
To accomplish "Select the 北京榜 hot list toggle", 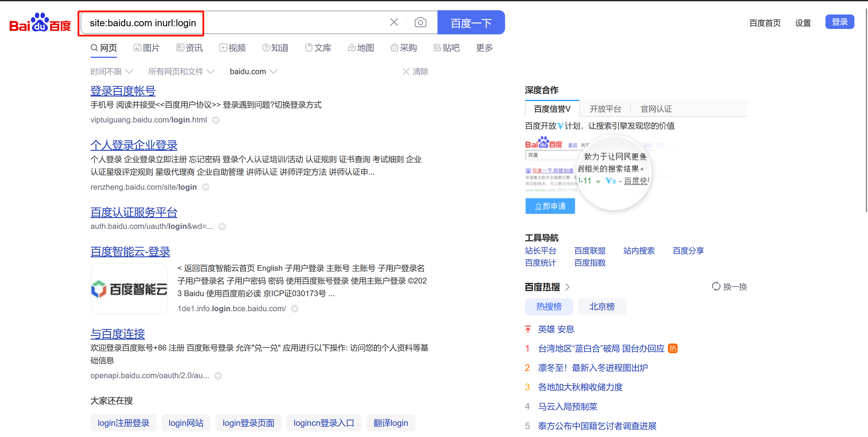I will click(x=602, y=307).
